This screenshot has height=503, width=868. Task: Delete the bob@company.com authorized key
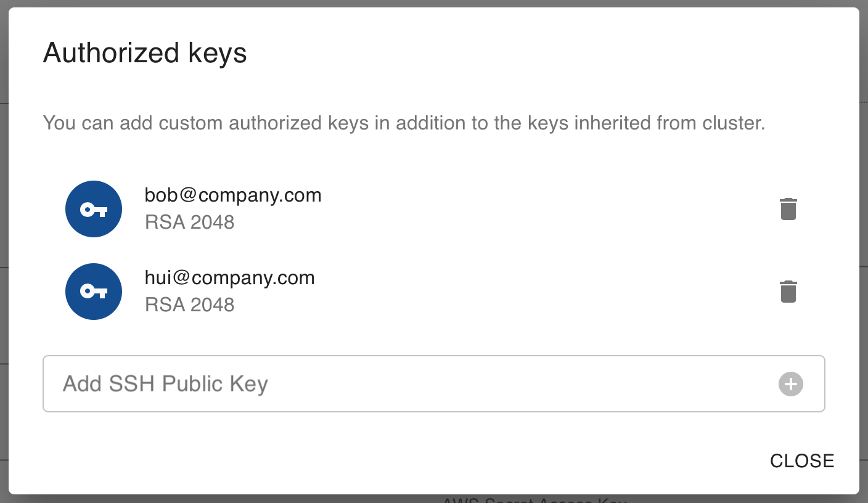point(788,209)
